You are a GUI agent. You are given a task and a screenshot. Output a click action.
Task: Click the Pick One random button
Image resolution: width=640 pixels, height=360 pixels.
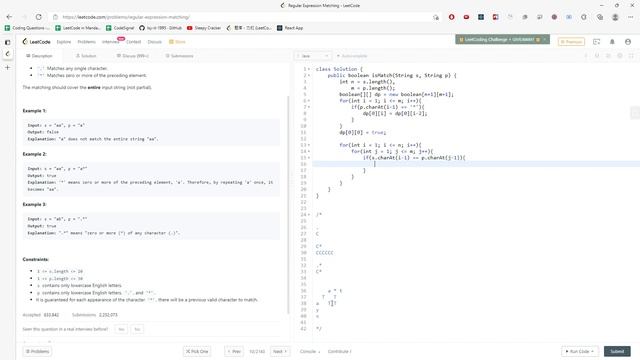click(197, 351)
